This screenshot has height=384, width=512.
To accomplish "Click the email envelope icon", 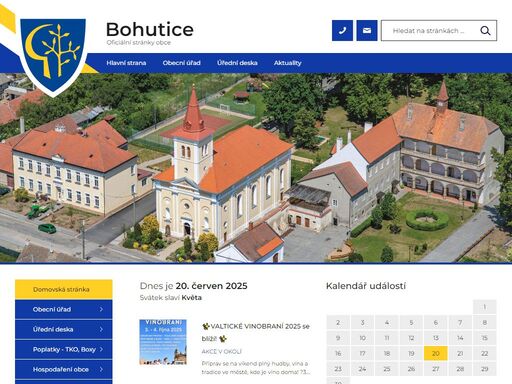I will 367,31.
